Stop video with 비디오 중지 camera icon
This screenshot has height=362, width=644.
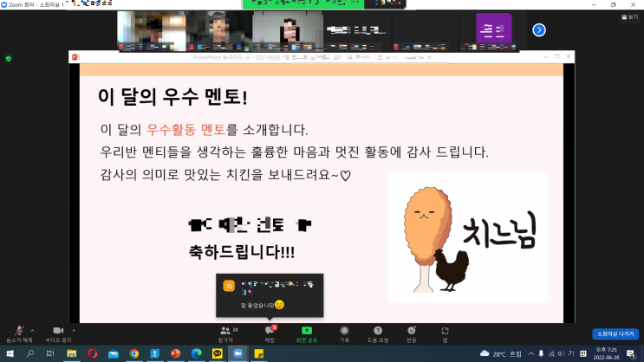(x=58, y=334)
